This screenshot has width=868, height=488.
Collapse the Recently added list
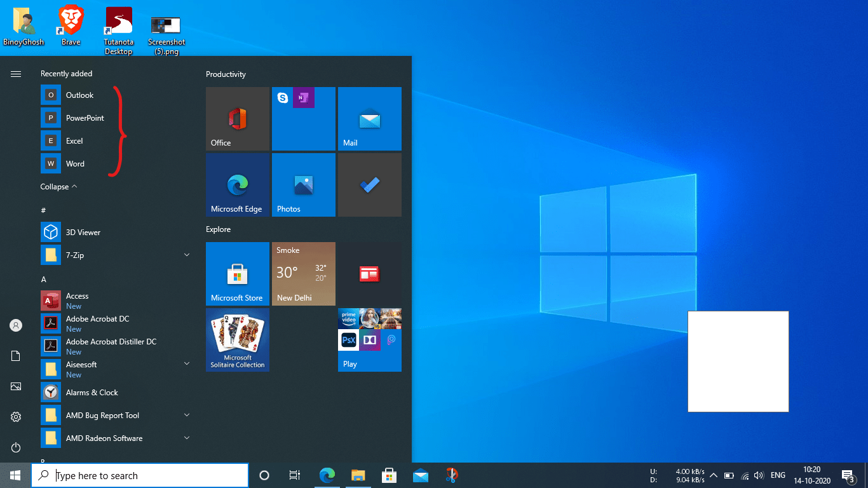coord(58,187)
